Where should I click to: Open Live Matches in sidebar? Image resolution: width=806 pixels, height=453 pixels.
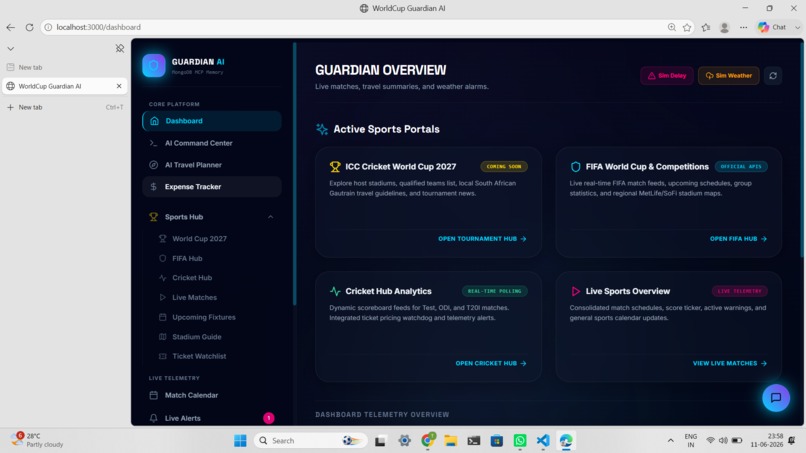pyautogui.click(x=194, y=298)
